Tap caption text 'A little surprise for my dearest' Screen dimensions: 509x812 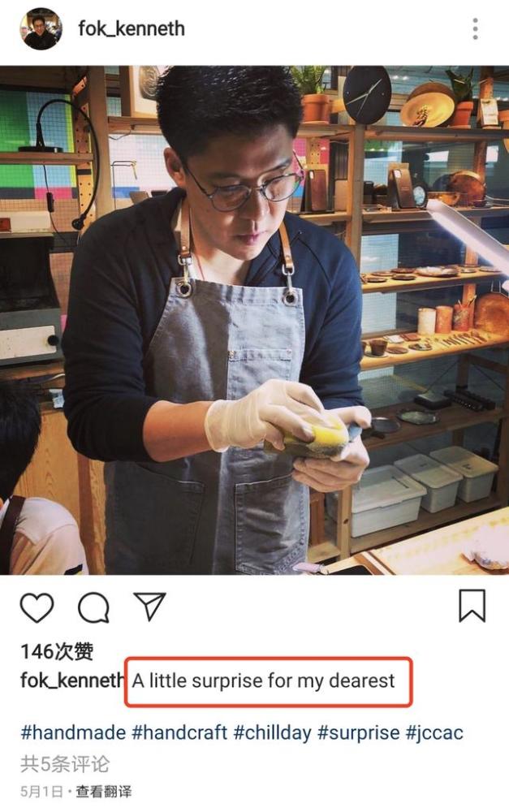[x=263, y=680]
